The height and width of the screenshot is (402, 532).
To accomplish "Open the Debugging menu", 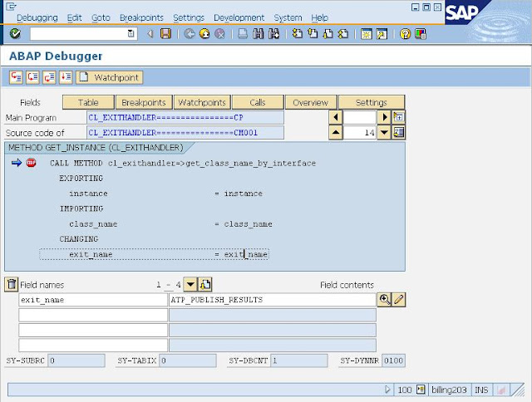I will tap(37, 17).
